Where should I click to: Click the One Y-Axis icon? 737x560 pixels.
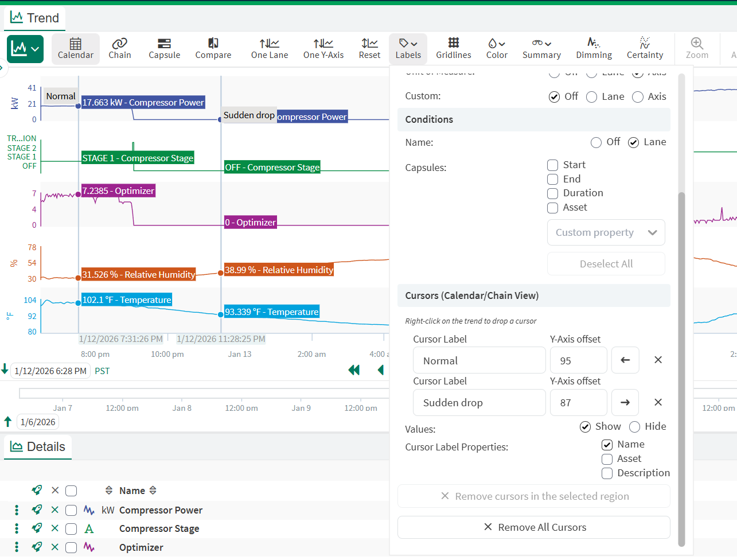point(323,48)
